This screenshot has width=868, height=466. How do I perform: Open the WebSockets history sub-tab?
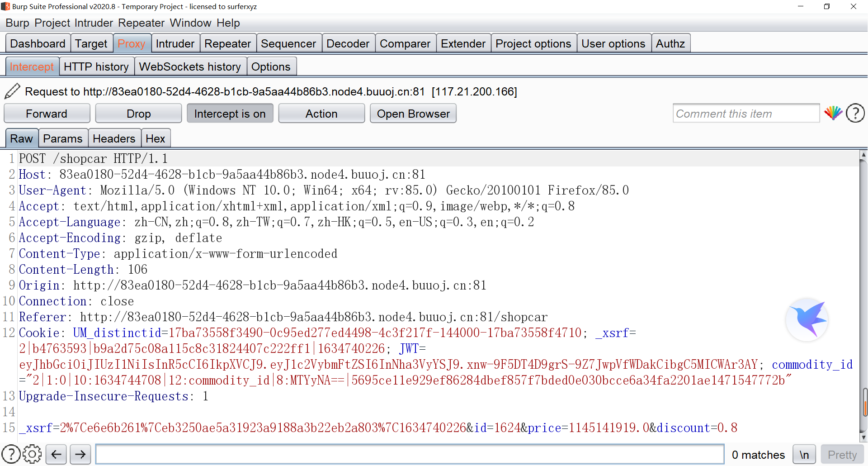[x=190, y=67]
